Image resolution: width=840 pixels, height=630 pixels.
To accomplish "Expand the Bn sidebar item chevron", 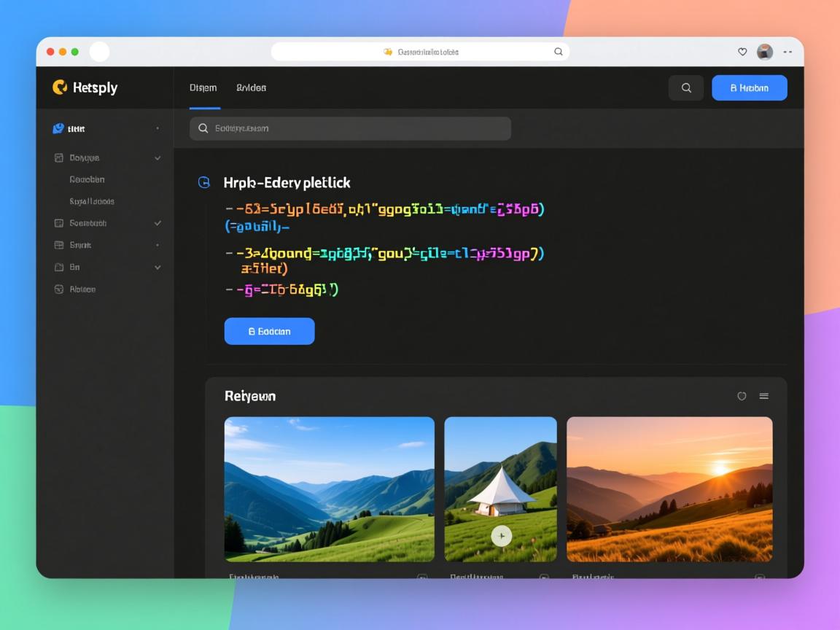I will [x=157, y=268].
